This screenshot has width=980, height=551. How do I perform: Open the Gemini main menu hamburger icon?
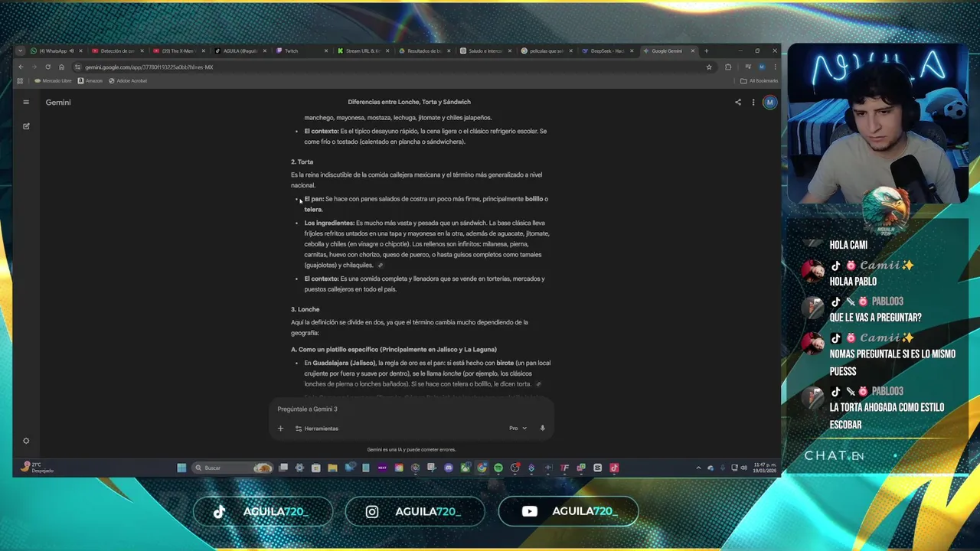[x=26, y=102]
